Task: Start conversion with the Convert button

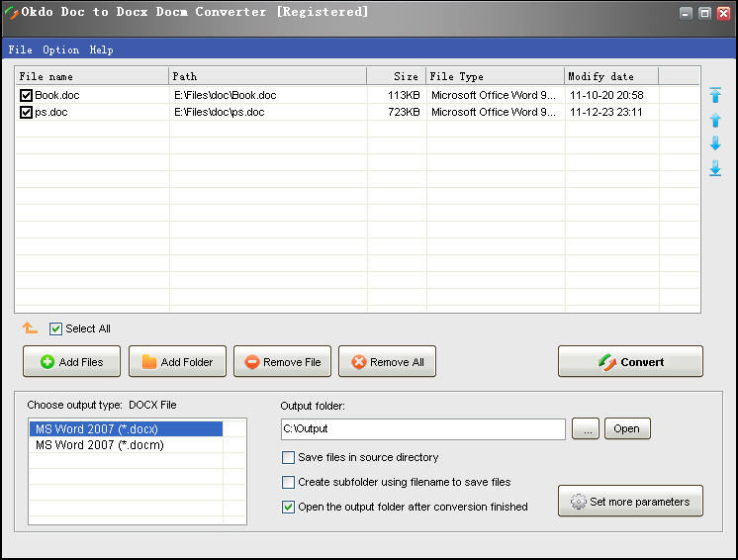Action: pos(631,361)
